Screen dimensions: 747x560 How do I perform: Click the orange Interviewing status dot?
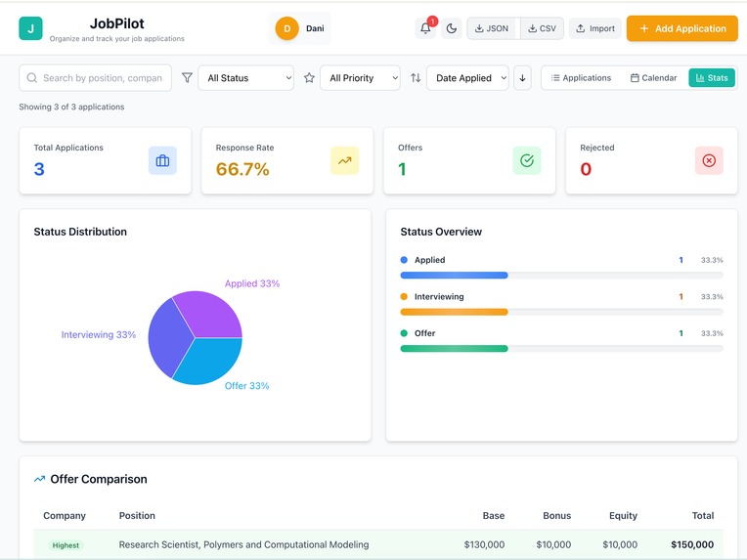point(404,297)
